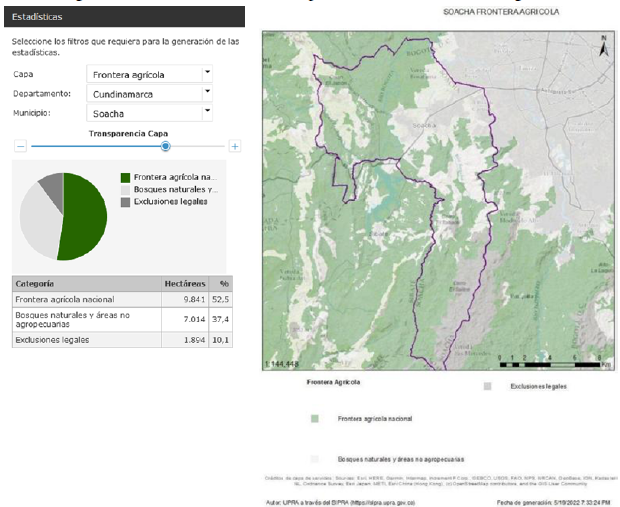Click the north arrow icon on map
Image resolution: width=620 pixels, height=507 pixels.
603,44
